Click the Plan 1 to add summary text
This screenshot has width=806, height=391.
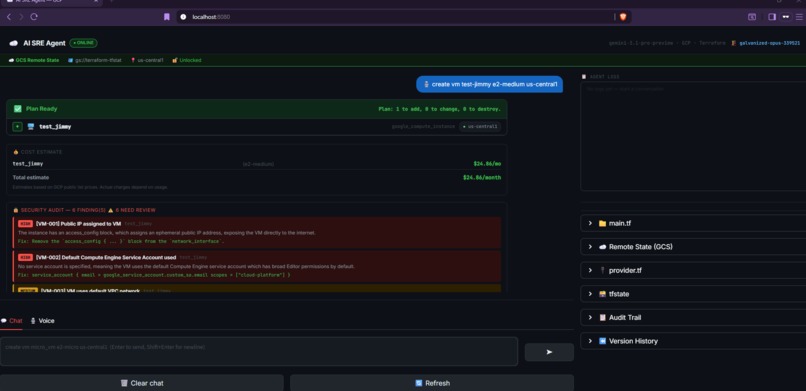click(439, 109)
